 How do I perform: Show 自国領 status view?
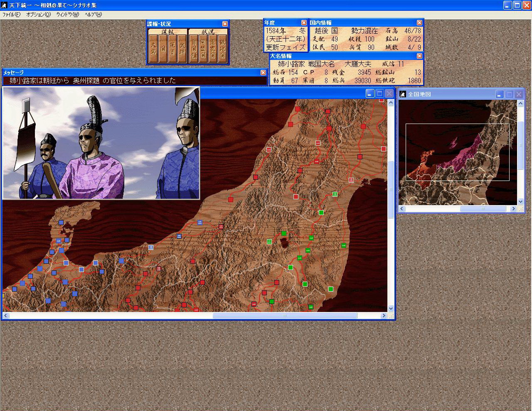(x=193, y=49)
